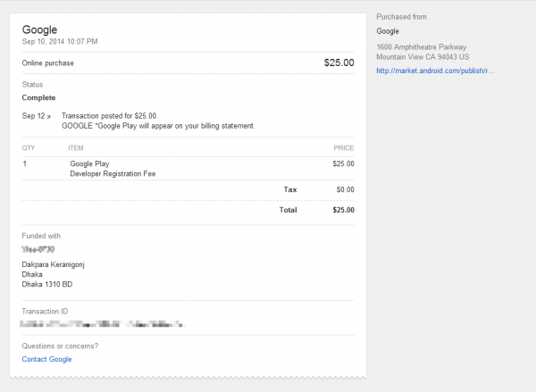
Task: Select the Developer Registration Fee item
Action: click(x=113, y=174)
